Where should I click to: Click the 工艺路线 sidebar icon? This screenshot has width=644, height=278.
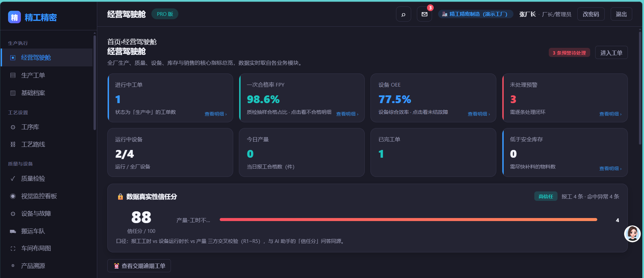tap(13, 145)
